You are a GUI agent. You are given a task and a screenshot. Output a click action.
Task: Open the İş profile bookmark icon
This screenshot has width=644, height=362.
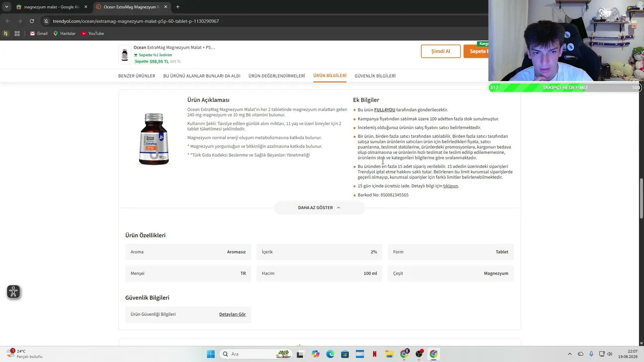pyautogui.click(x=6, y=34)
